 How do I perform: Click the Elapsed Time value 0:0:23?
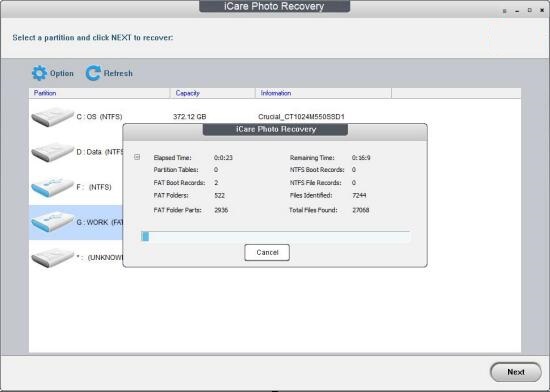(223, 158)
